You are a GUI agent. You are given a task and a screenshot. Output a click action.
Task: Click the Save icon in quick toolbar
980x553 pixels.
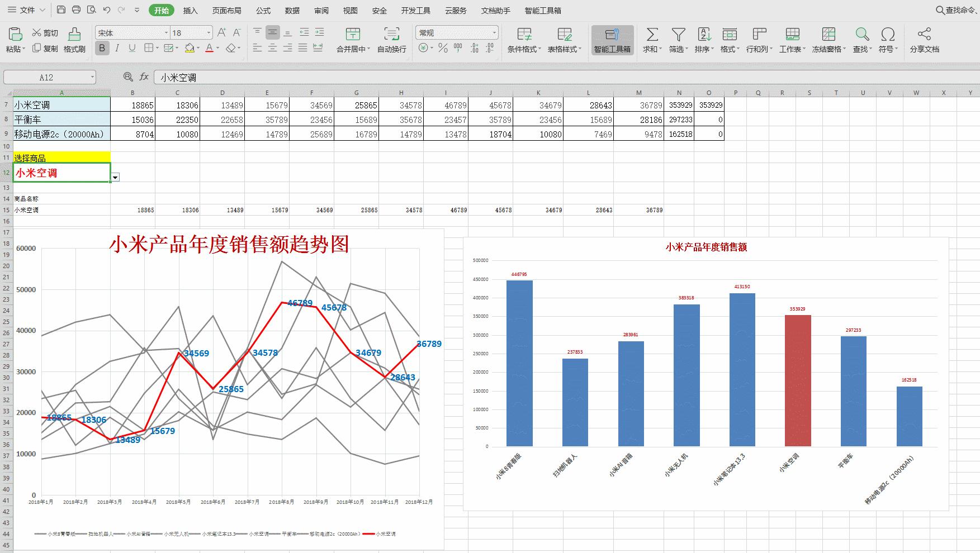click(x=61, y=10)
